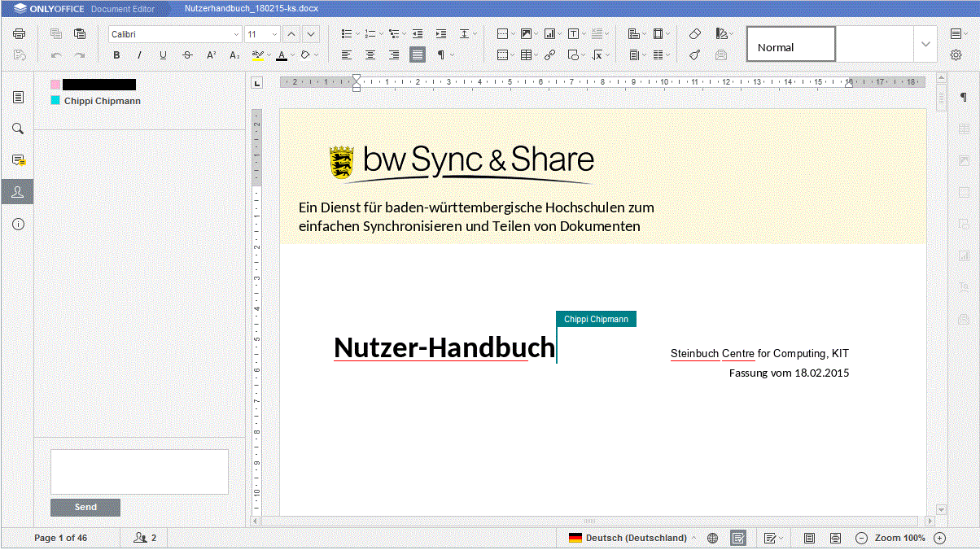The width and height of the screenshot is (980, 550).
Task: Toggle superscript formatting
Action: 211,55
